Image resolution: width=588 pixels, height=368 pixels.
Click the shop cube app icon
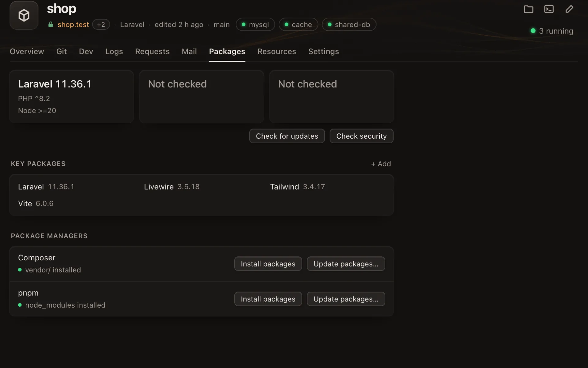24,15
